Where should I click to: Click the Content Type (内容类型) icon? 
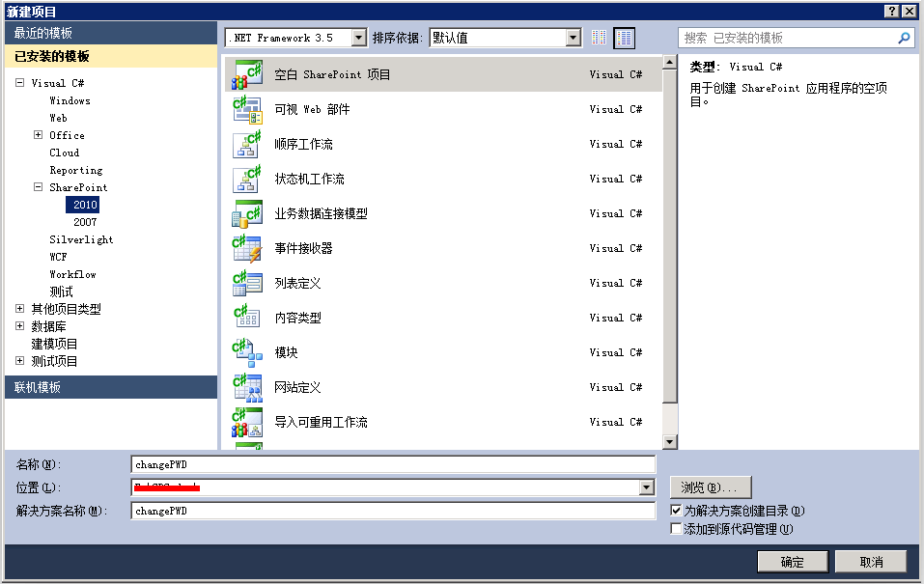pos(247,319)
